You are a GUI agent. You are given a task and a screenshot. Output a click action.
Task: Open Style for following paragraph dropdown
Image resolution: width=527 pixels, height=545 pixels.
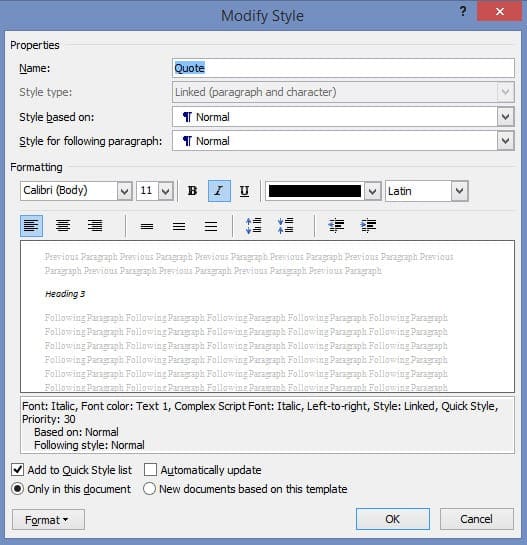click(x=505, y=141)
